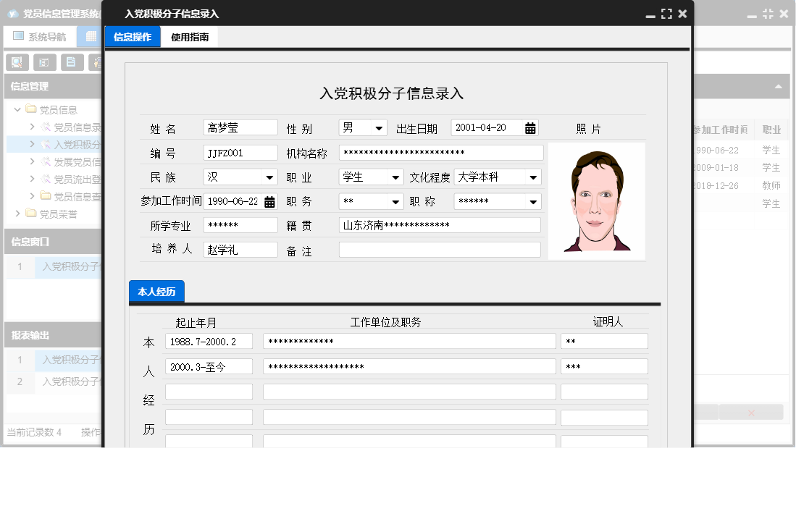The width and height of the screenshot is (796, 532).
Task: Switch to the 使用指南 tab
Action: [x=190, y=37]
